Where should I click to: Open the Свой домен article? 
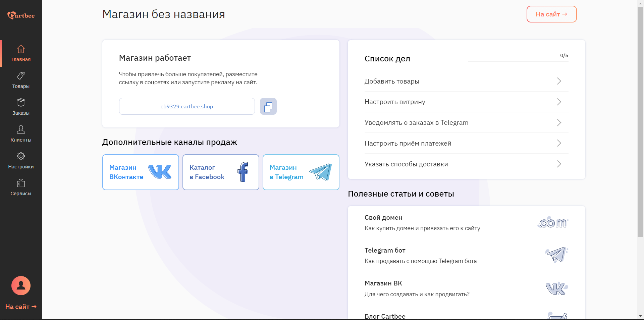466,223
